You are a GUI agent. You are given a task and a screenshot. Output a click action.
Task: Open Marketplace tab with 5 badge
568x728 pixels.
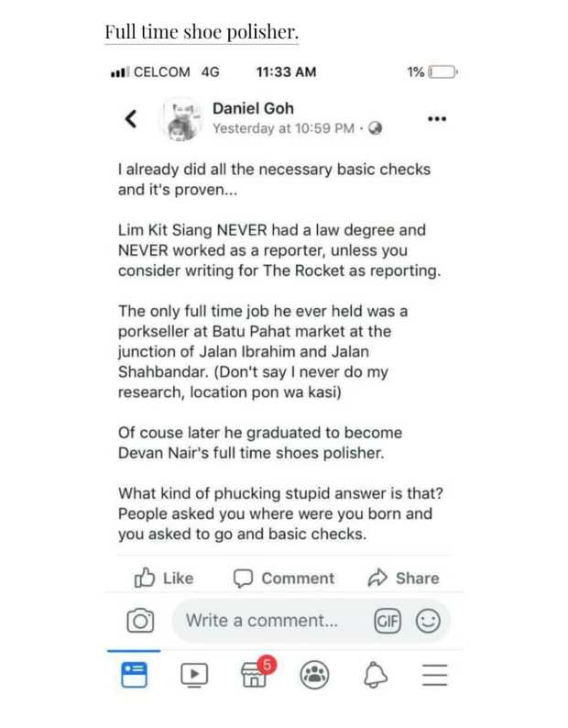click(254, 674)
